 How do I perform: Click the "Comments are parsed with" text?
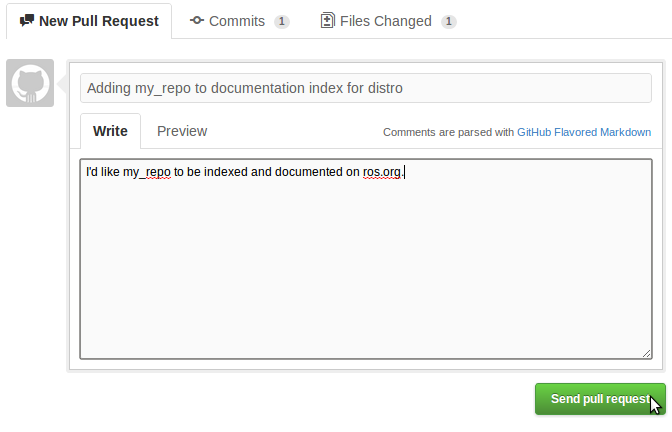[448, 132]
